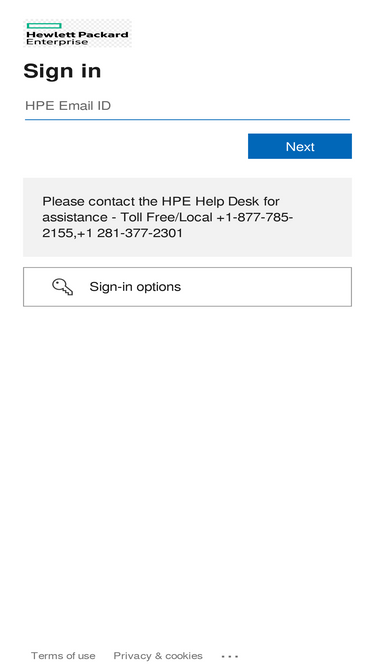Click the 'Toll Free/Local' text in banner

pyautogui.click(x=167, y=217)
